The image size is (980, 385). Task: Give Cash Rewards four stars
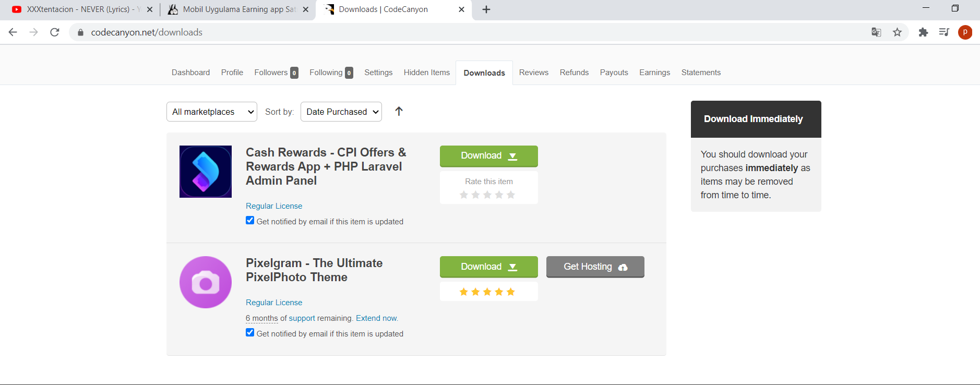499,195
